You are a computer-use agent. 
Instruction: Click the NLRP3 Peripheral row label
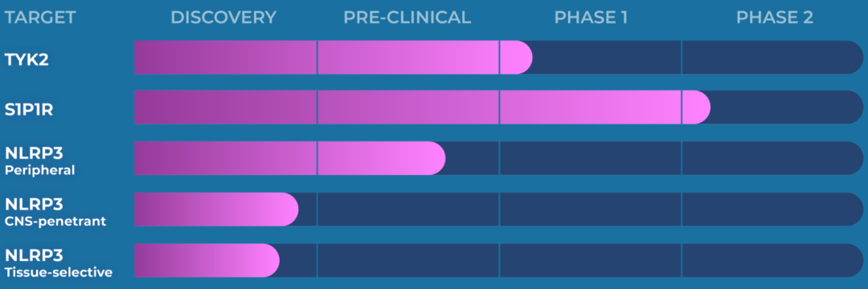click(x=40, y=161)
